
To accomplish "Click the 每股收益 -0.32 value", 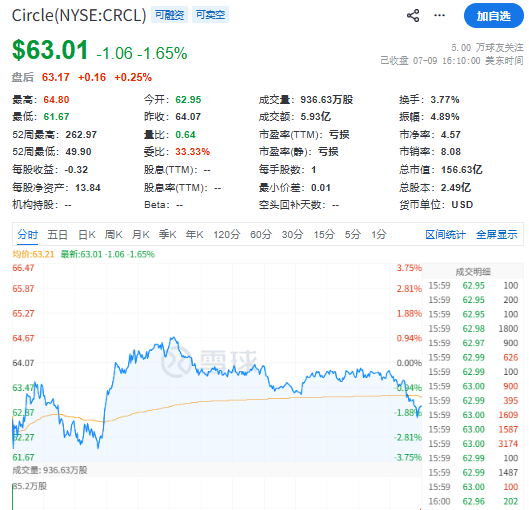I will [x=76, y=169].
